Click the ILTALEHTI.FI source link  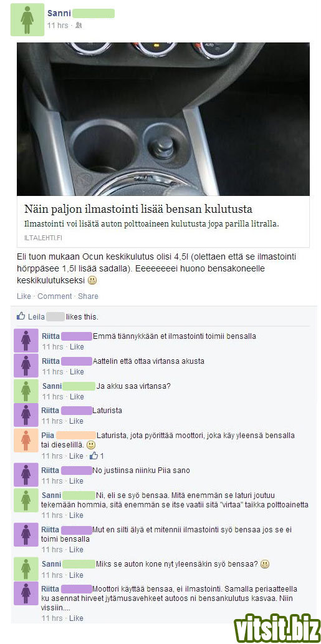tap(43, 237)
